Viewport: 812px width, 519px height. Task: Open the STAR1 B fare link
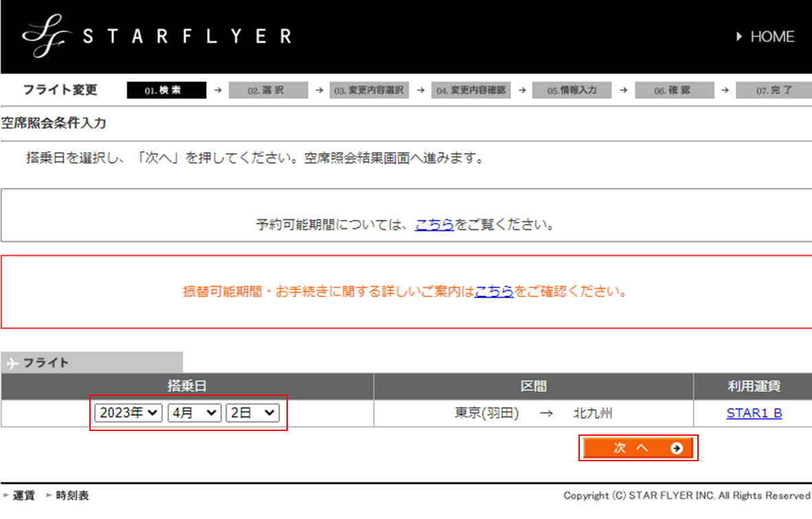click(754, 413)
